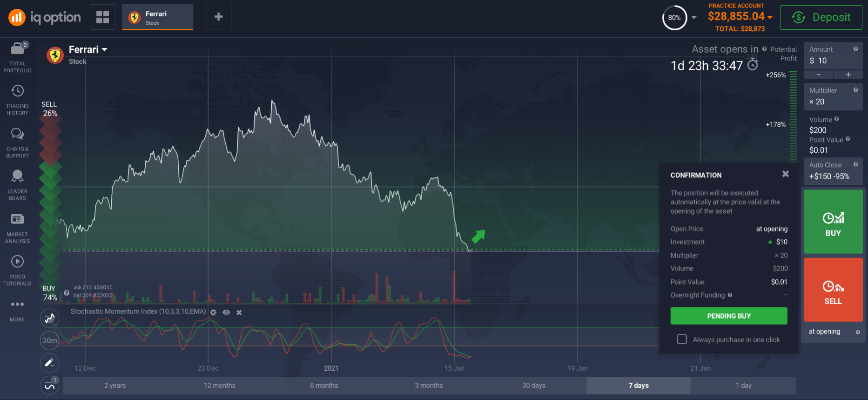Hide the Stochastic Momentum Index indicator
Image resolution: width=868 pixels, height=400 pixels.
point(226,312)
